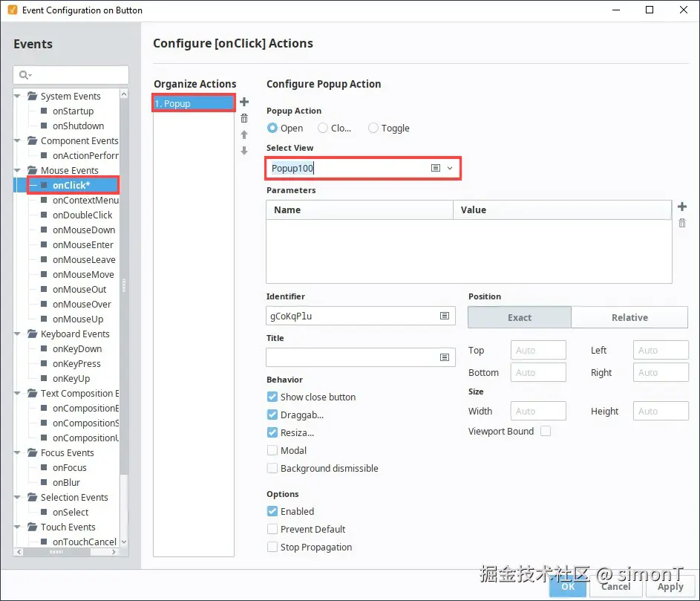Click the search magnifier icon in Events

pos(24,74)
